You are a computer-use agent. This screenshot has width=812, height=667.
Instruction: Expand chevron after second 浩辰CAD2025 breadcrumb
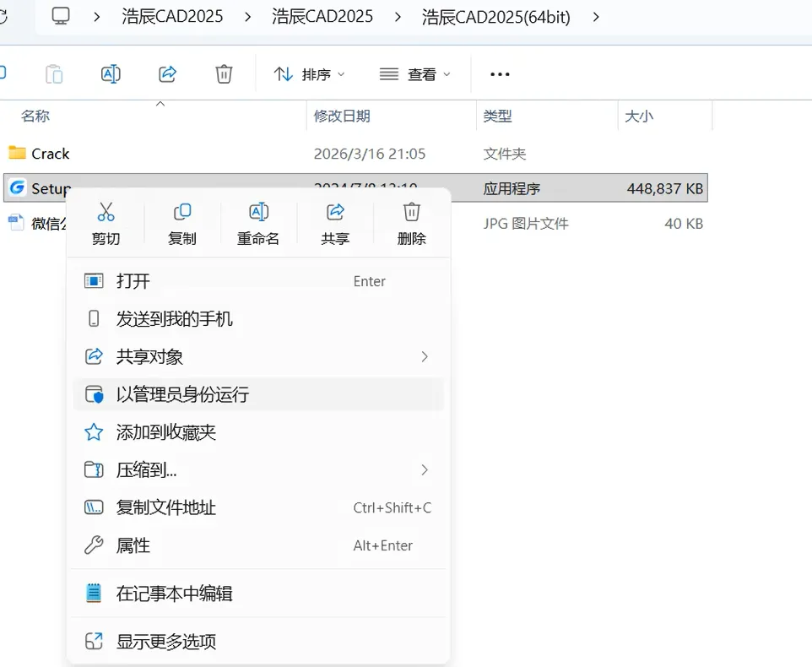click(x=398, y=17)
